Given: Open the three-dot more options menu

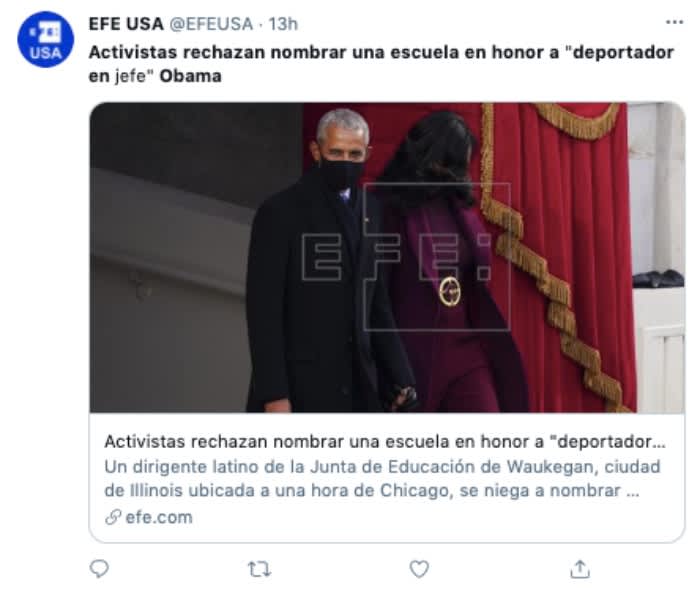Looking at the screenshot, I should point(674,22).
